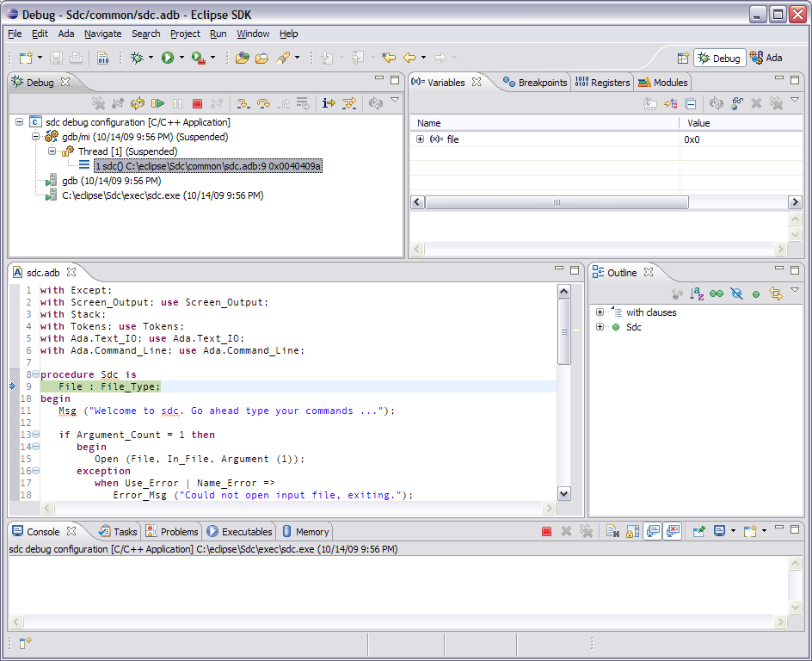Image resolution: width=812 pixels, height=661 pixels.
Task: Click the Open Perspective icon
Action: pyautogui.click(x=683, y=58)
